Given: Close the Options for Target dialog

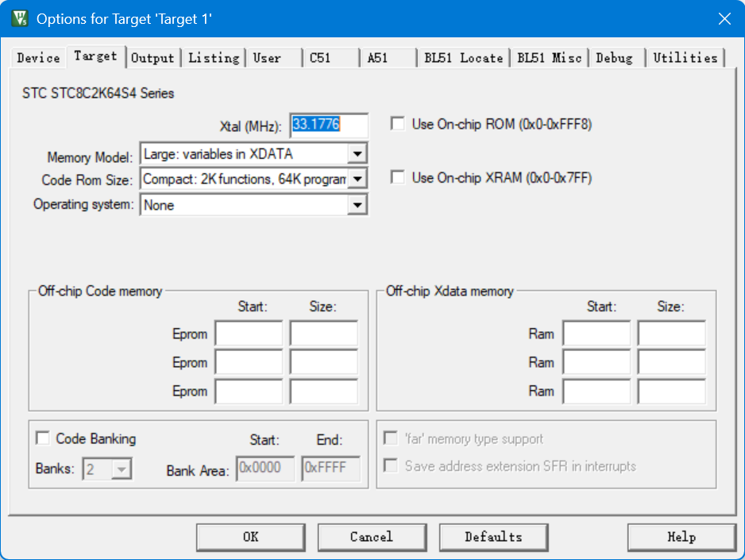Looking at the screenshot, I should [724, 19].
